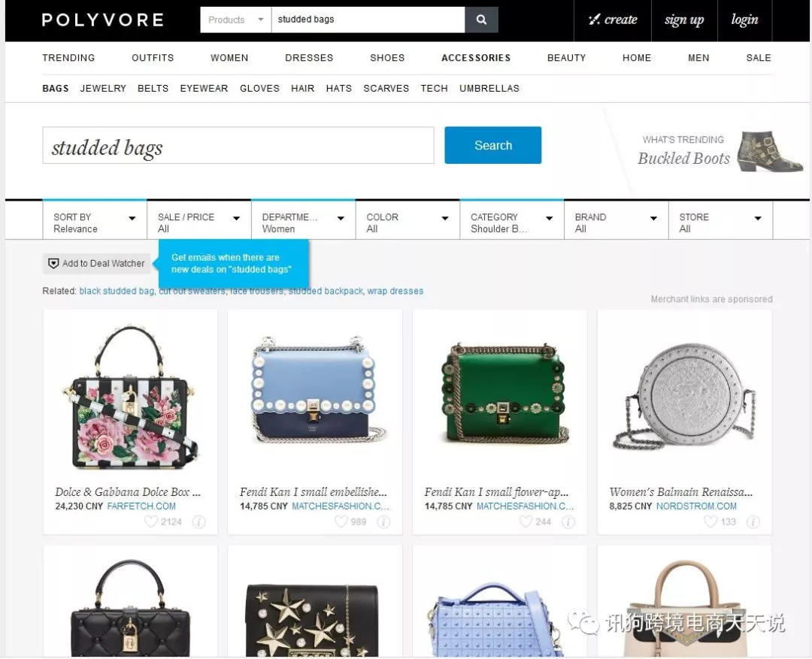Viewport: 812px width, 659px height.
Task: Add studded bags to Deal Watcher
Action: pos(96,264)
